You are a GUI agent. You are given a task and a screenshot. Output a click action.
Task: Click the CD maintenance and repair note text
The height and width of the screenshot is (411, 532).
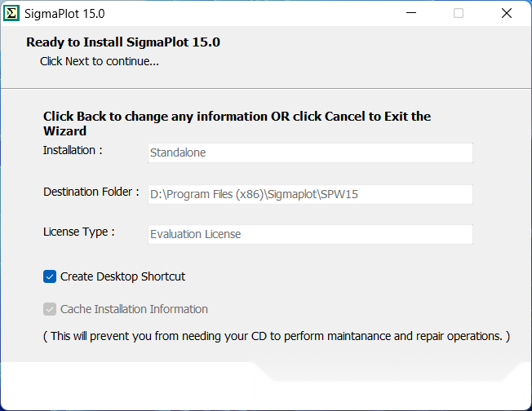pyautogui.click(x=277, y=337)
